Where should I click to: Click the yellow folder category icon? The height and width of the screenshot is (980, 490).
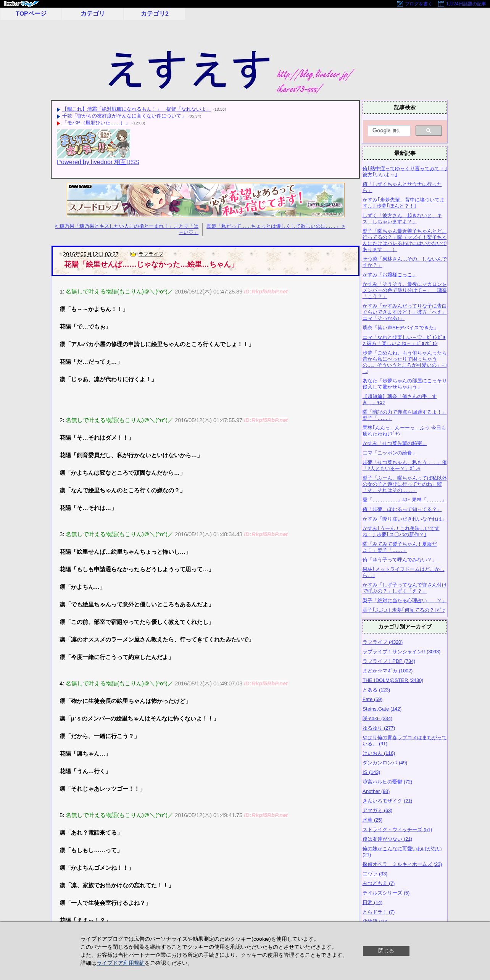(x=133, y=254)
